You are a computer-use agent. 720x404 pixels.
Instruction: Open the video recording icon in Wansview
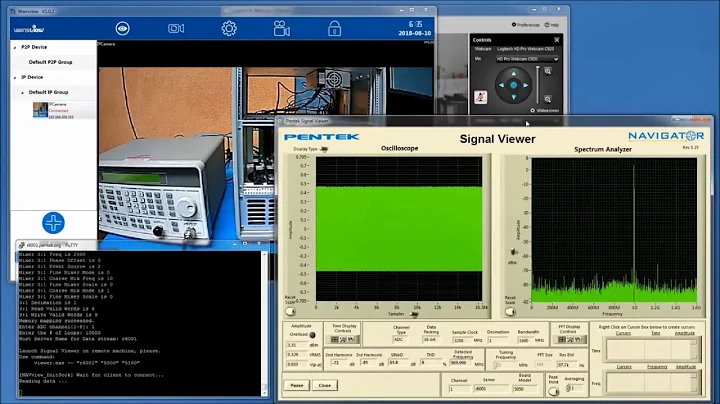coord(281,28)
